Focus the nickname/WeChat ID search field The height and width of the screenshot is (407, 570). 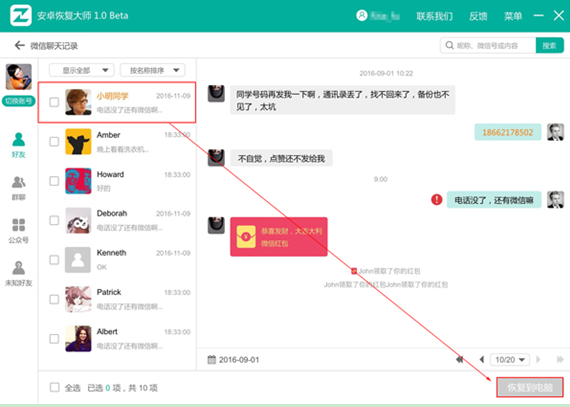pos(488,45)
